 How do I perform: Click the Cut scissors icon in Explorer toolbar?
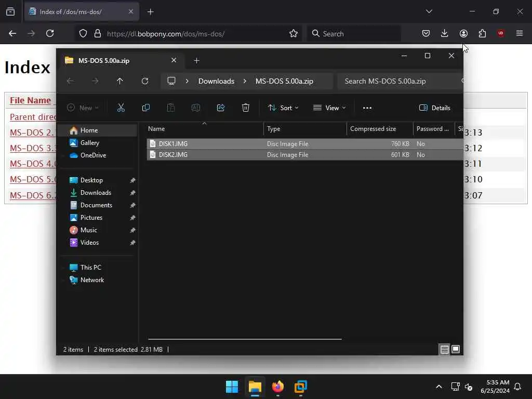pyautogui.click(x=121, y=108)
